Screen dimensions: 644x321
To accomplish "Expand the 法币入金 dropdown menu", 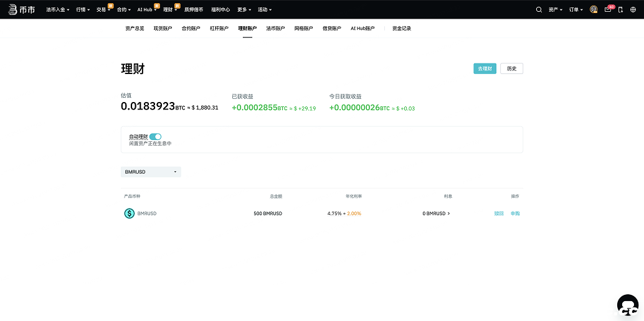I will click(x=58, y=9).
